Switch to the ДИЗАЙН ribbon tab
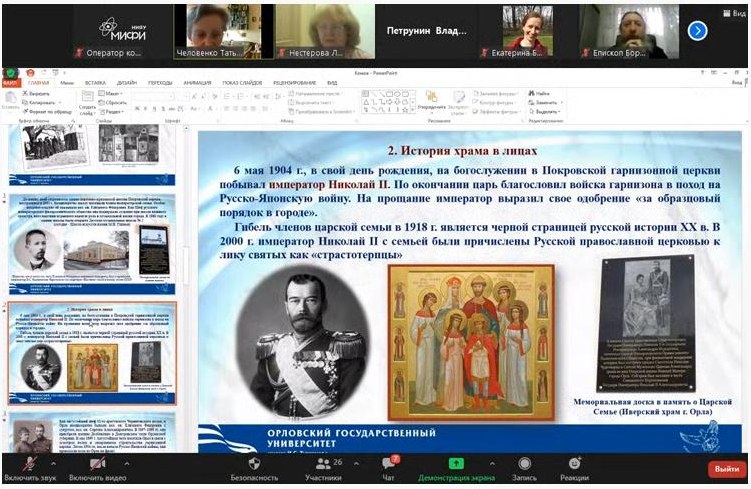 (126, 83)
